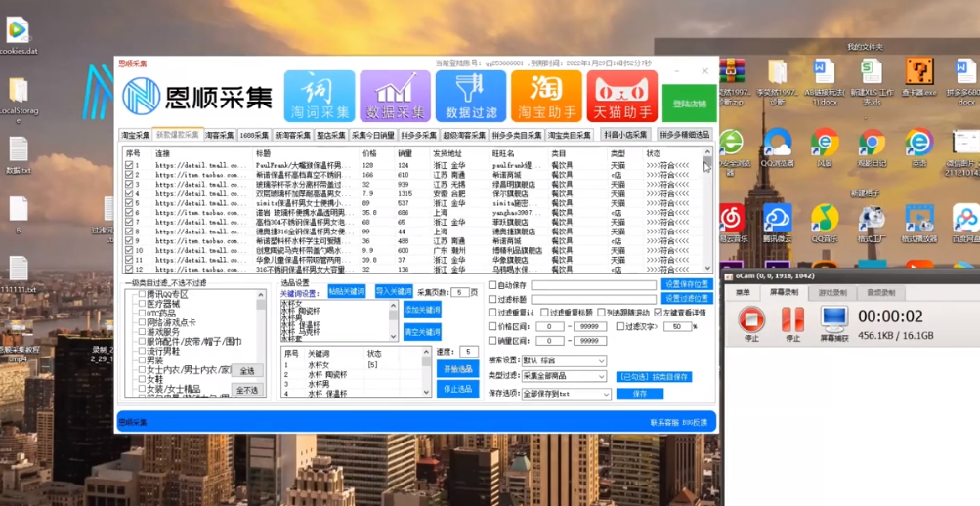Pause recording with oCam pause button
Image resolution: width=980 pixels, height=506 pixels.
click(x=792, y=319)
